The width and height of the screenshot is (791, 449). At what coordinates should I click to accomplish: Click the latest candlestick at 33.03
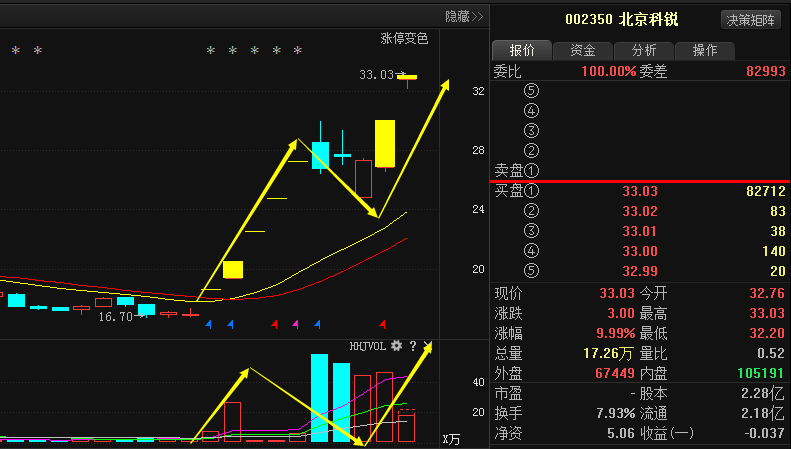407,77
